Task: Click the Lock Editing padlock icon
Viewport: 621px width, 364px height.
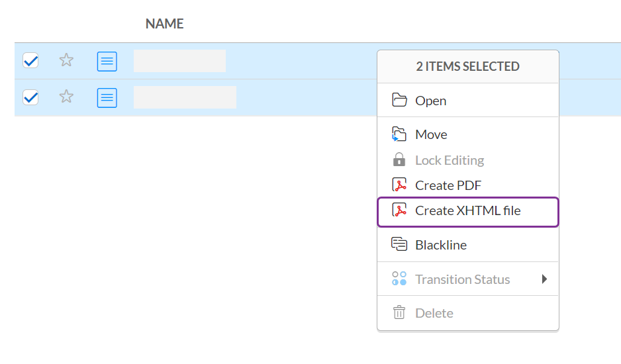Action: pyautogui.click(x=399, y=159)
